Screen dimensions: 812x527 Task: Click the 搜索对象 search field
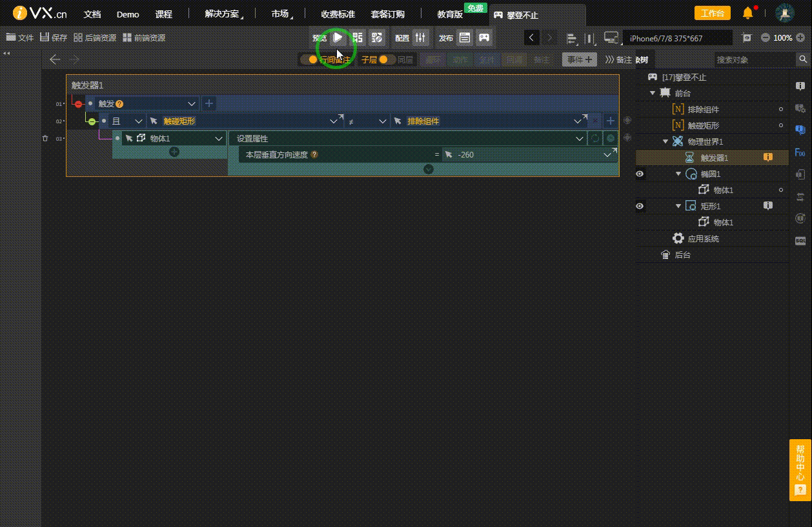pyautogui.click(x=755, y=59)
